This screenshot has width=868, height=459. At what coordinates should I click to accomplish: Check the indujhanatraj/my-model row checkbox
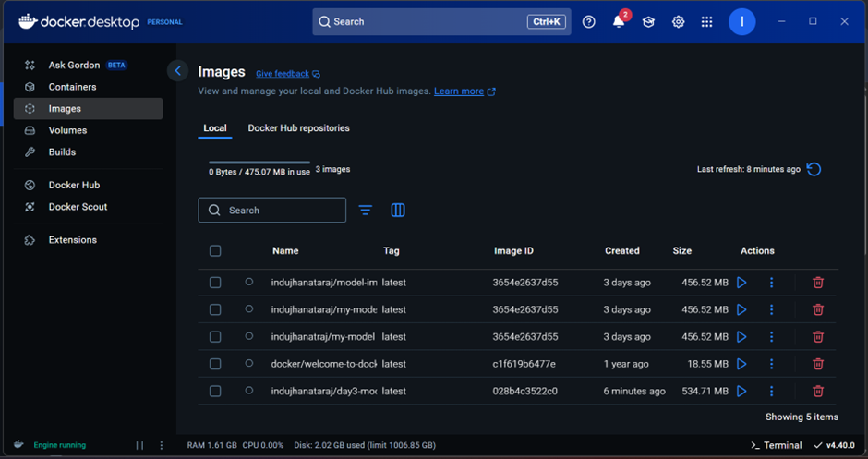pyautogui.click(x=215, y=337)
